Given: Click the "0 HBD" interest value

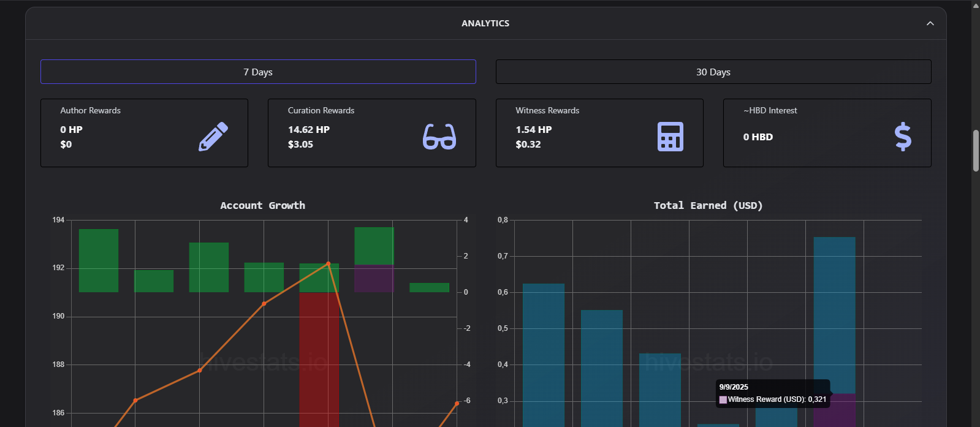Looking at the screenshot, I should pos(758,137).
